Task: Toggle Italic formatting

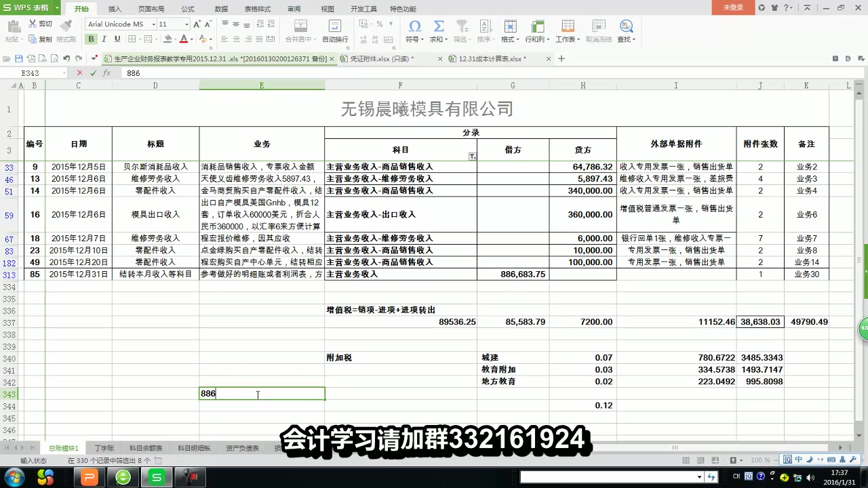Action: click(104, 39)
